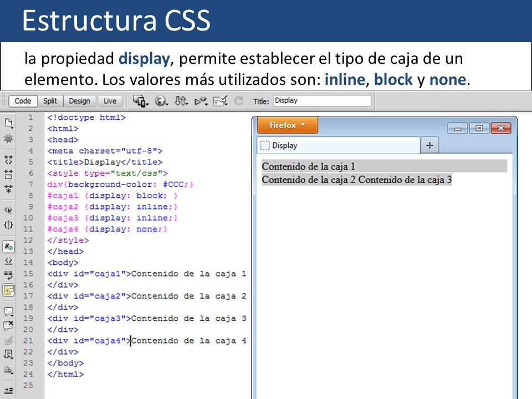Click 'Contenido de la caja 3' in Firefox

405,180
